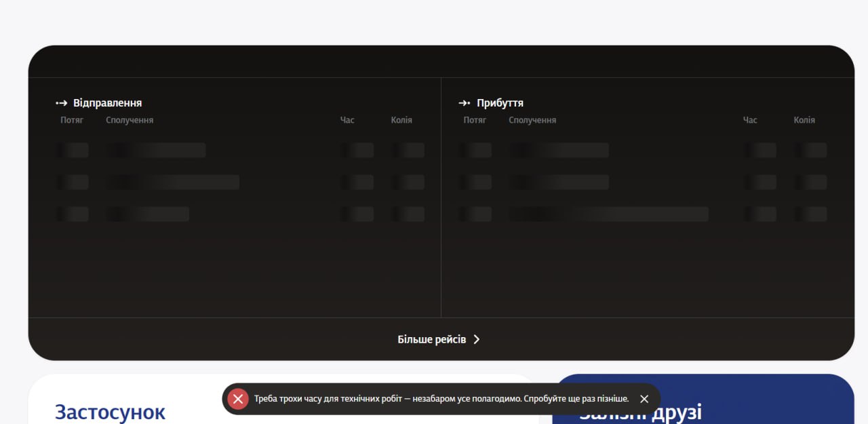
Task: Select the Прибуття section heading
Action: coord(500,103)
